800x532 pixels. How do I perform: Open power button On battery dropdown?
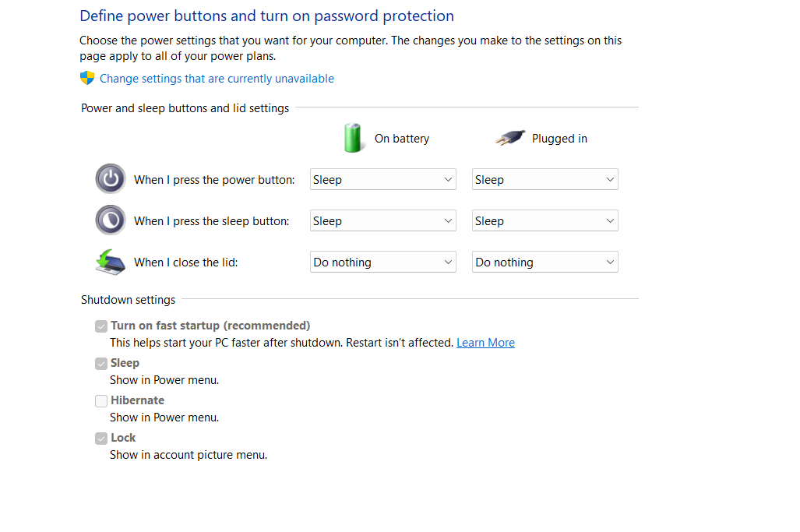(382, 179)
